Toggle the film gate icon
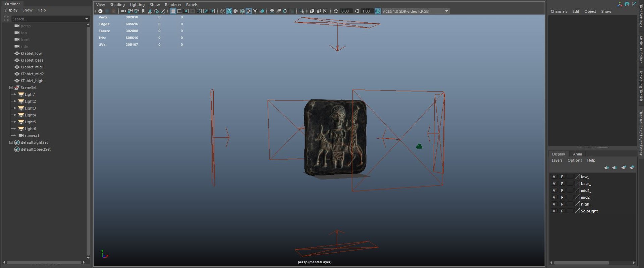644x268 pixels. (180, 11)
